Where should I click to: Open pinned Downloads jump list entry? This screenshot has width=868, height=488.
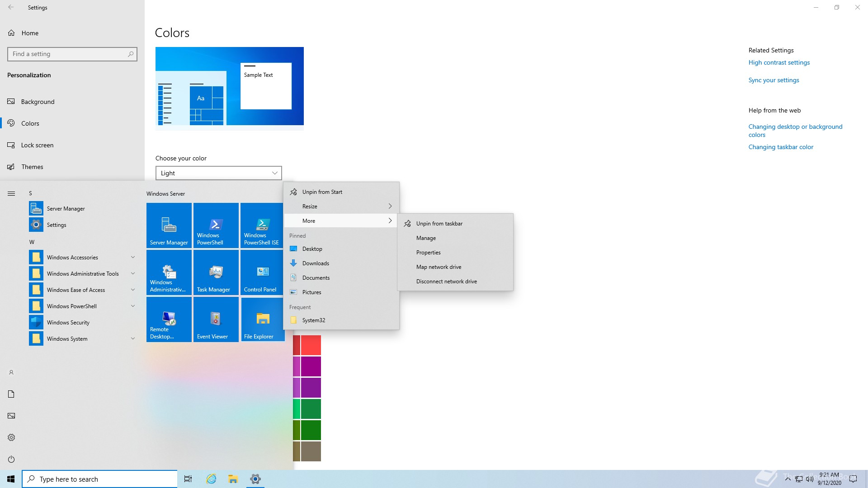pos(341,263)
